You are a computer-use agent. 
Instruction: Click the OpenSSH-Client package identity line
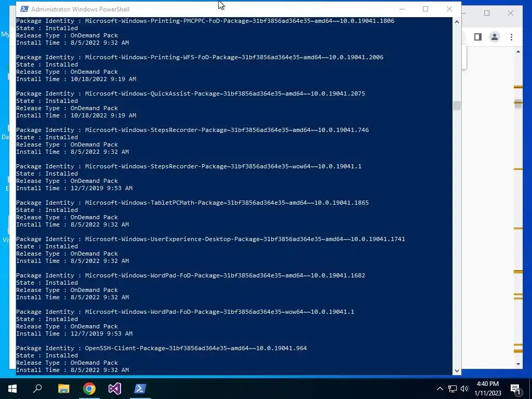(161, 348)
